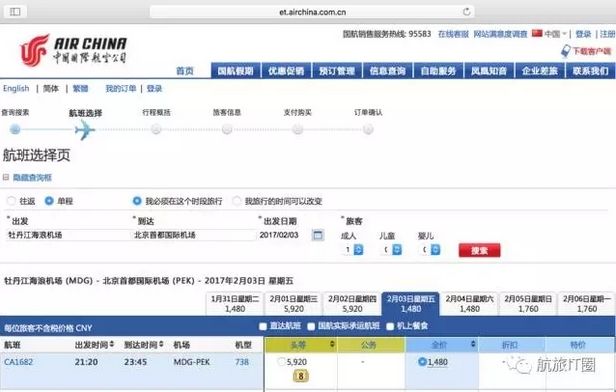Viewport: 616px width, 392px height.
Task: Enable 国航实际承运航班 checkbox
Action: (311, 326)
